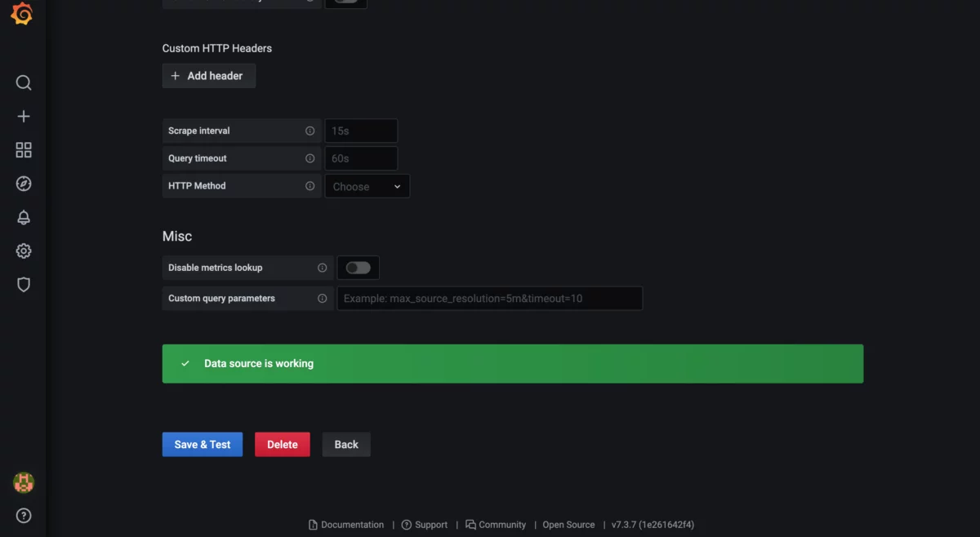Click the Back button
Viewport: 980px width, 537px height.
(345, 444)
